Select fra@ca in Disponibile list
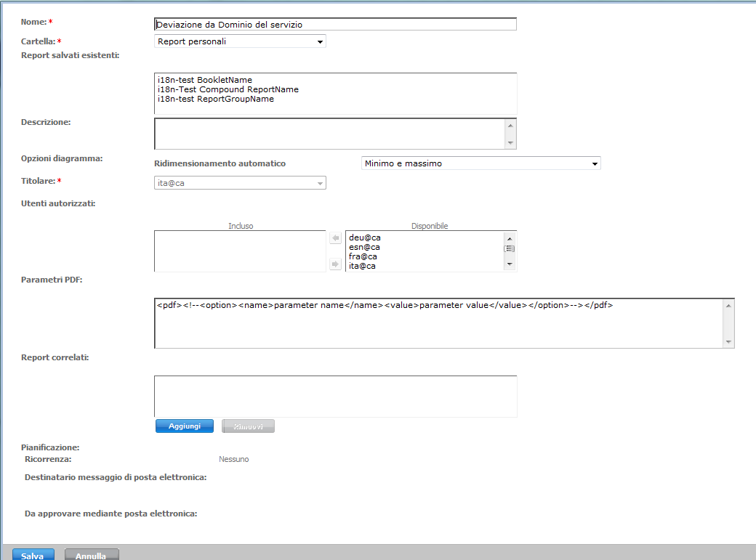The image size is (756, 560). (363, 256)
